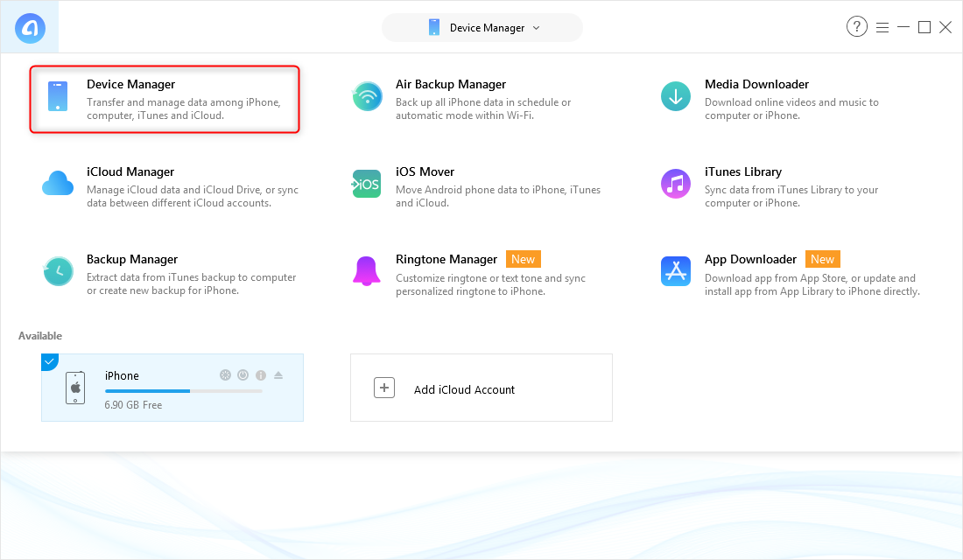Click the Device Manager phone icon
The height and width of the screenshot is (560, 963).
tap(58, 96)
